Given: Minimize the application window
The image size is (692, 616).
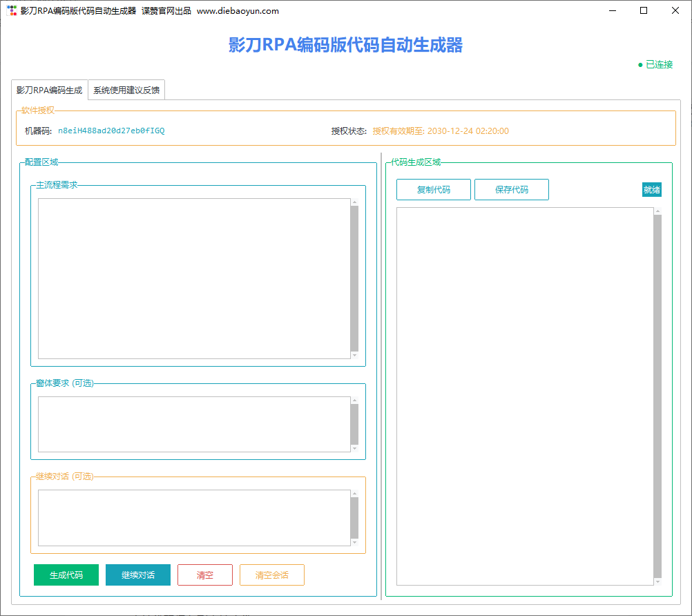Looking at the screenshot, I should pyautogui.click(x=613, y=10).
